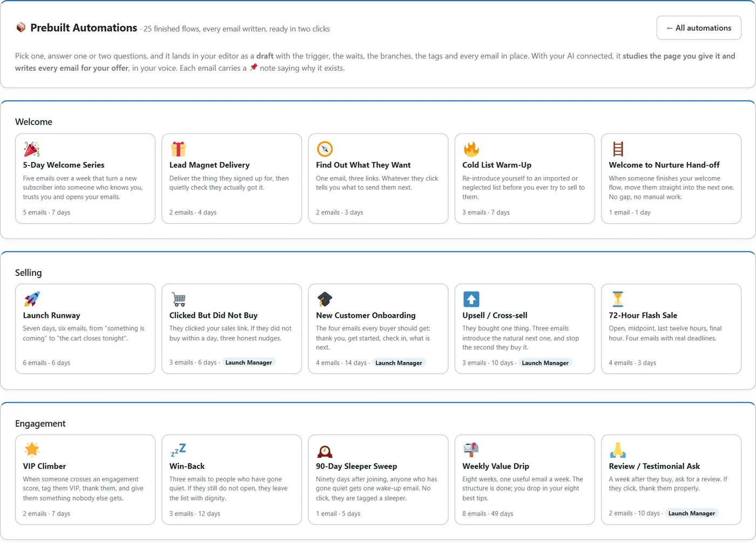This screenshot has height=543, width=756.
Task: Select the Launch Runway card title
Action: coord(51,316)
